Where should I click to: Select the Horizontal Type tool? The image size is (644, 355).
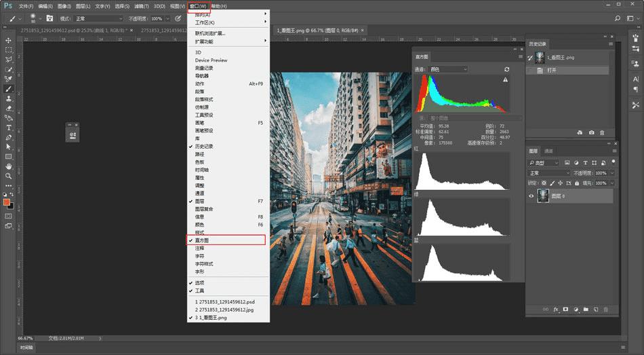tap(9, 128)
